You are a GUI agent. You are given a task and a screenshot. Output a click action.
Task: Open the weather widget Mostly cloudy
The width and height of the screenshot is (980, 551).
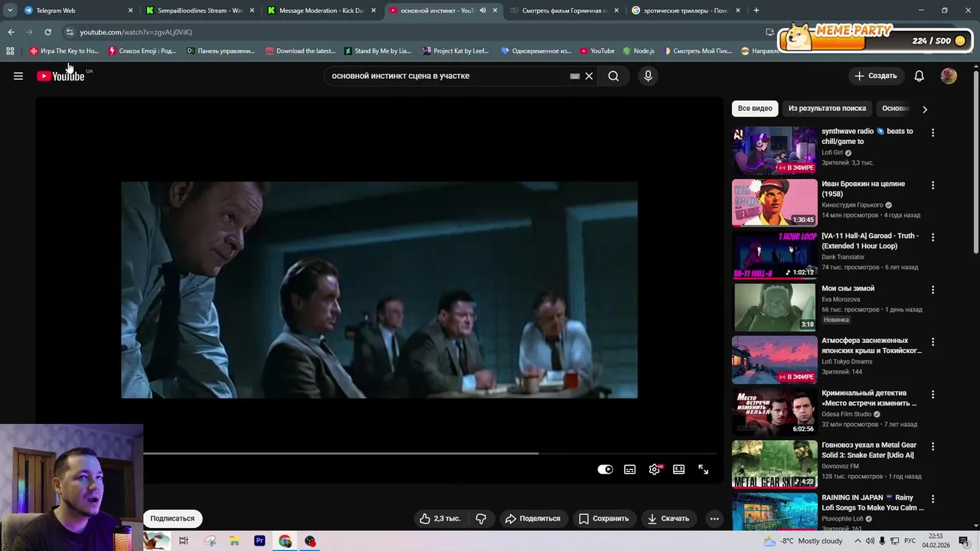click(x=804, y=541)
